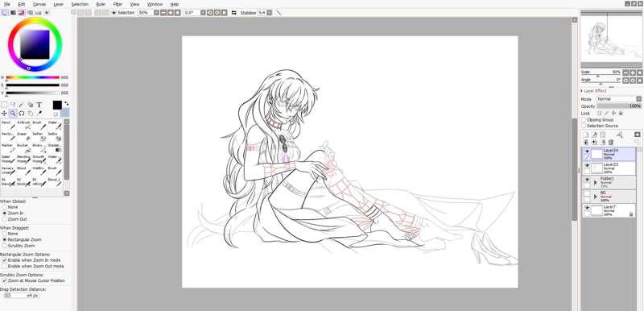
Task: Select the Lasso selection tool
Action: [x=13, y=106]
